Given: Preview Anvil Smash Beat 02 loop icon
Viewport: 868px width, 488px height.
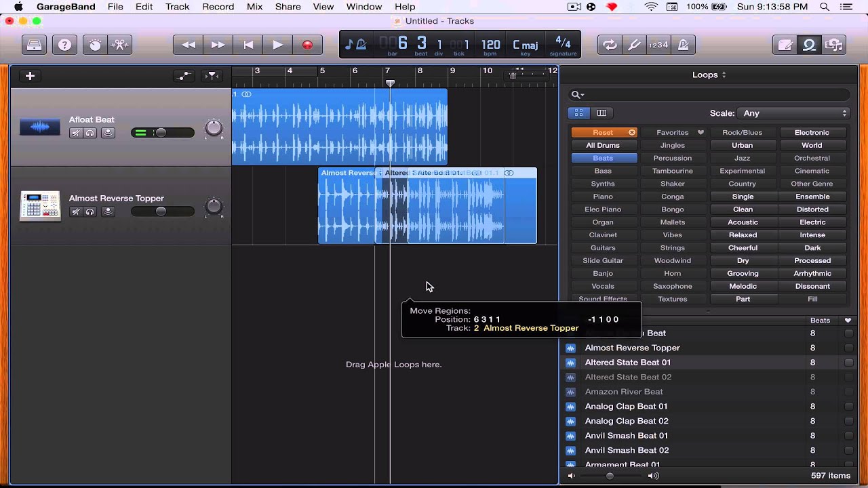Looking at the screenshot, I should (x=570, y=450).
